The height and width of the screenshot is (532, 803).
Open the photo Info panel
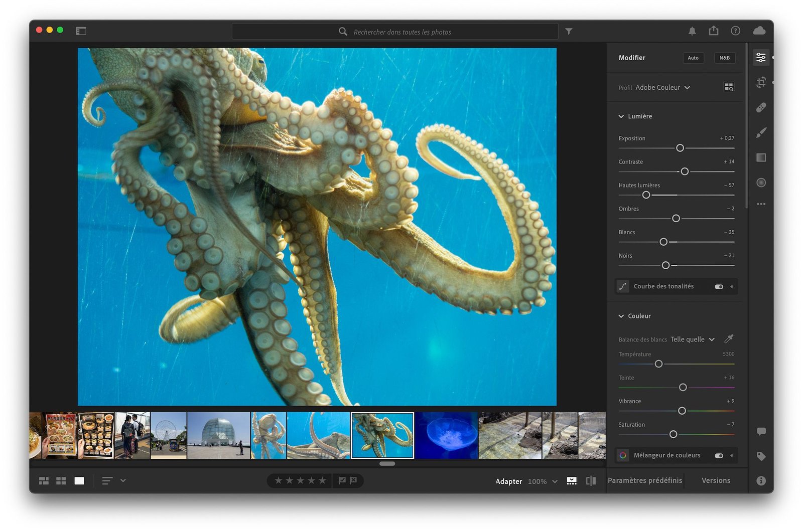coord(761,480)
